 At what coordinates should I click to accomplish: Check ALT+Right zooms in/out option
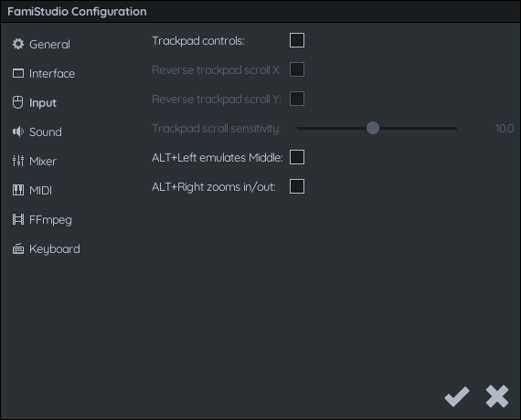coord(297,186)
